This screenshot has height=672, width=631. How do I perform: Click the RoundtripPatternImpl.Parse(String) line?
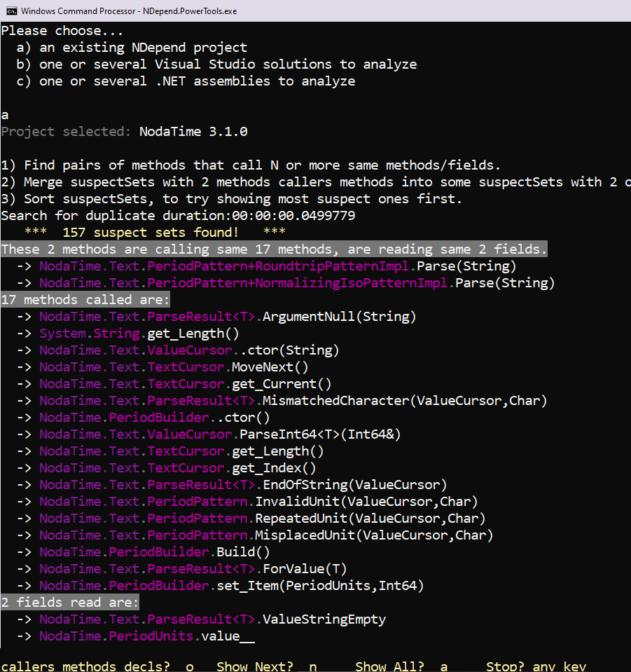266,266
